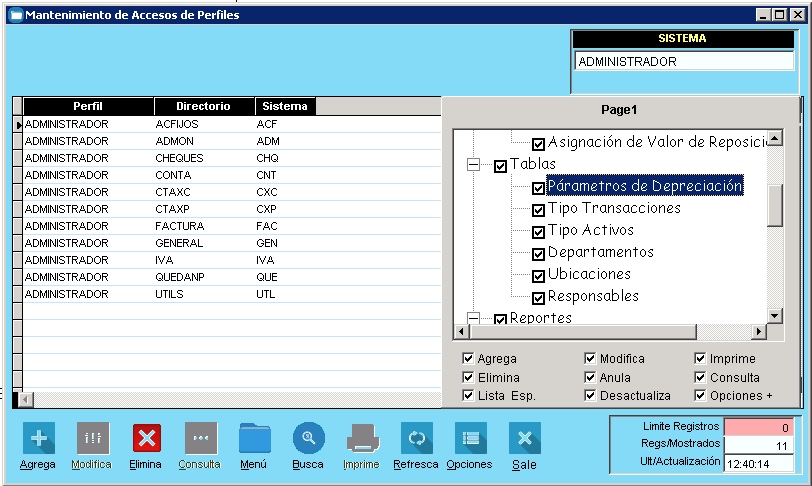812x486 pixels.
Task: Sort by the Directorio column header
Action: point(203,106)
